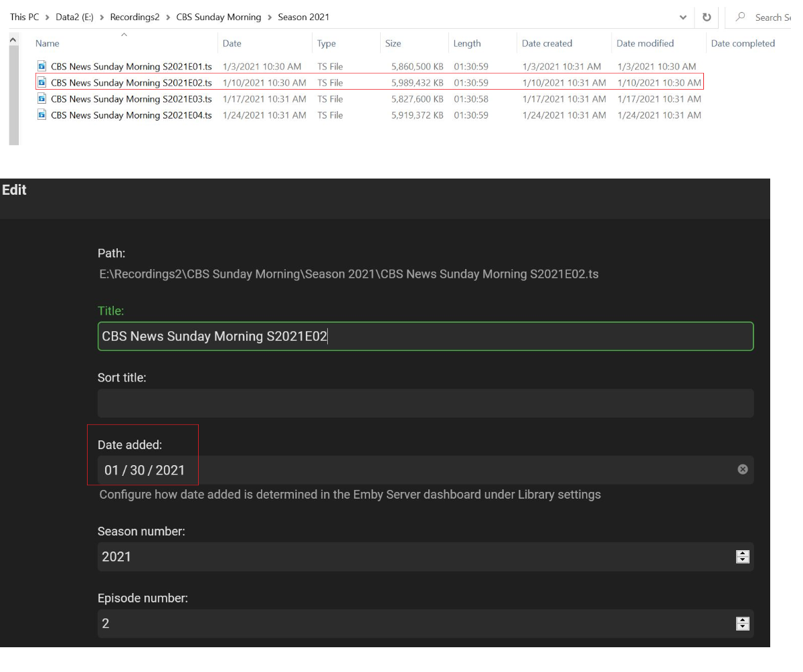Image resolution: width=803 pixels, height=672 pixels.
Task: Expand breadcrumb chevron after Recordings2
Action: click(168, 17)
